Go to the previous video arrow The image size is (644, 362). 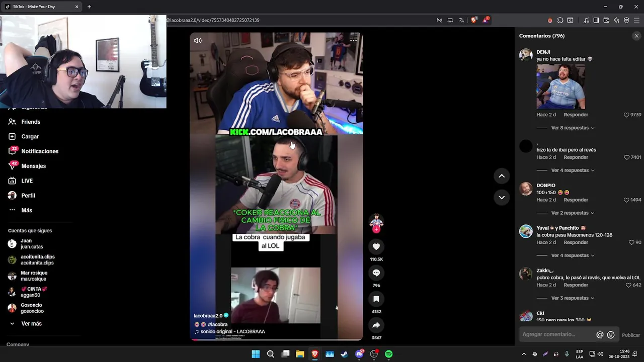pos(502,176)
